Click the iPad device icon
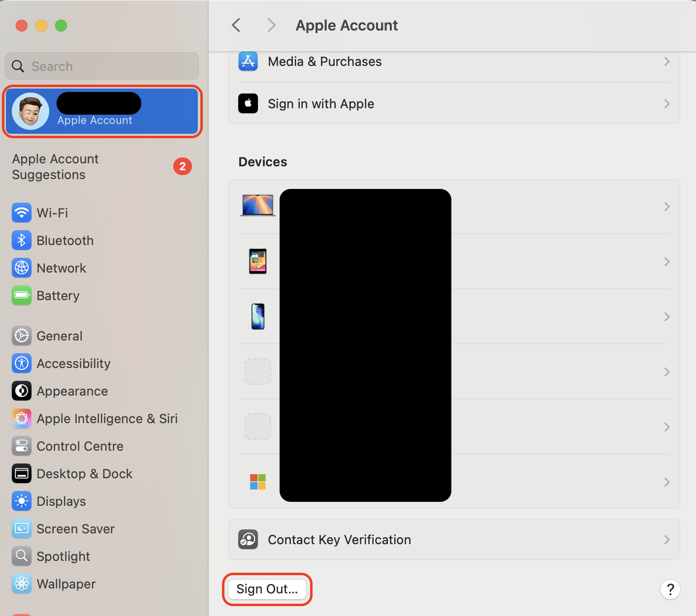Screen dimensions: 696x616 pyautogui.click(x=258, y=261)
